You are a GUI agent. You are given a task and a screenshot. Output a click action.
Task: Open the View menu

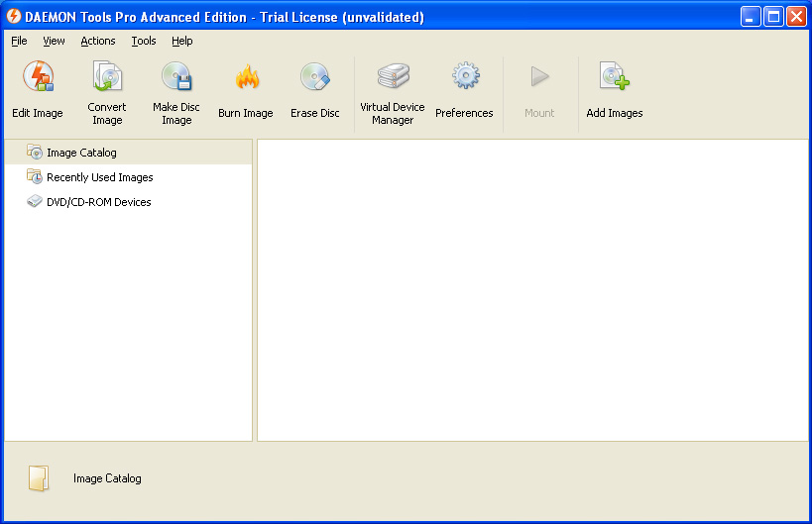pos(54,41)
